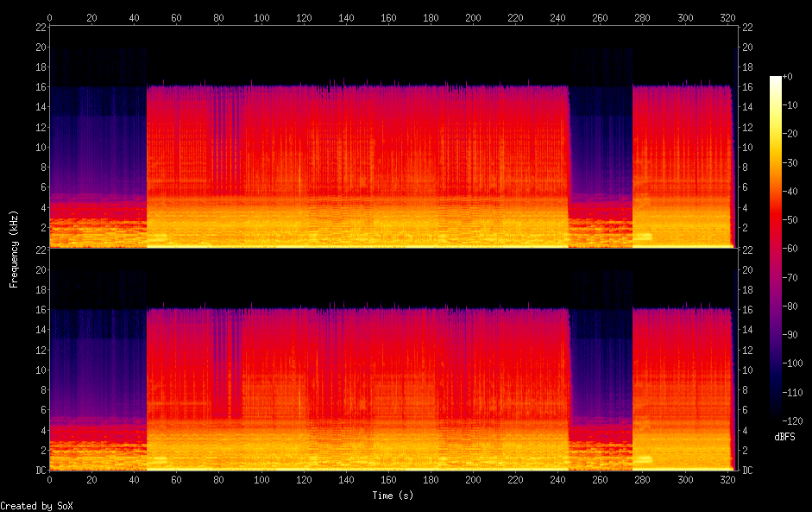Click the '160' tick on top time axis

tap(388, 18)
